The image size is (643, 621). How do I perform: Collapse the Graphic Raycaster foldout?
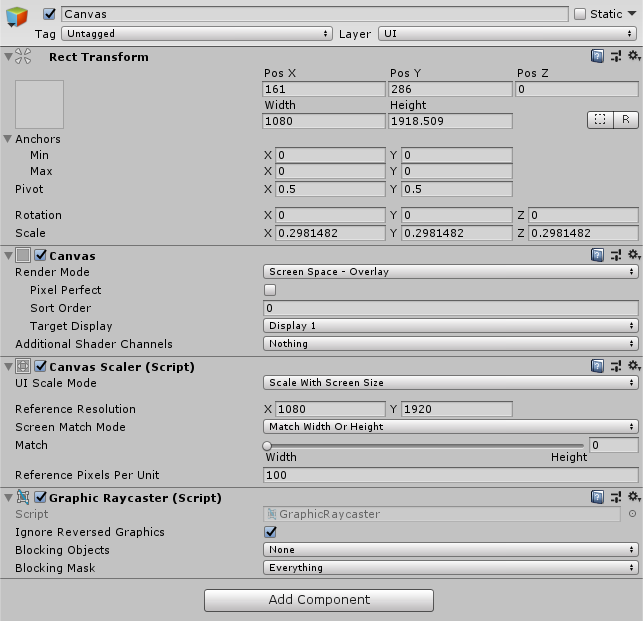(8, 498)
